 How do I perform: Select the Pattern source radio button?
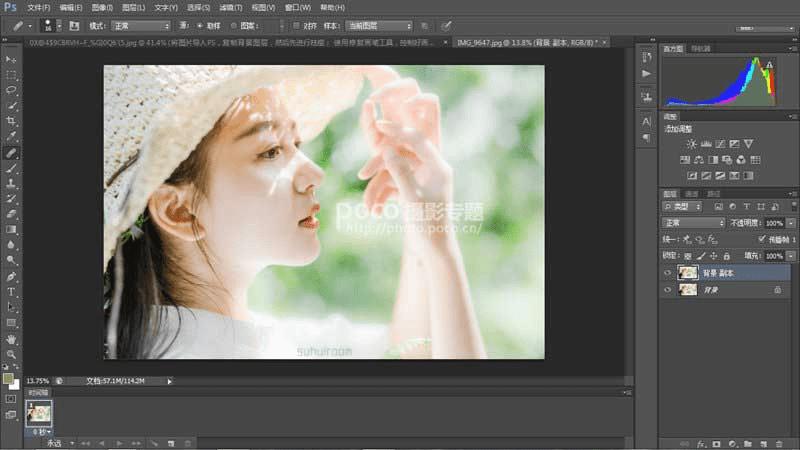(233, 26)
